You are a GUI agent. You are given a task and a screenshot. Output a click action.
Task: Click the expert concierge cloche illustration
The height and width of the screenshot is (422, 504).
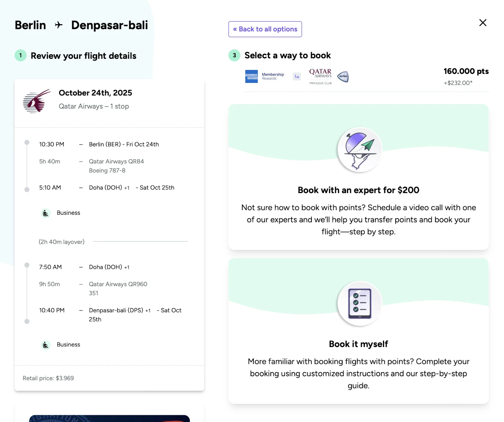tap(359, 150)
